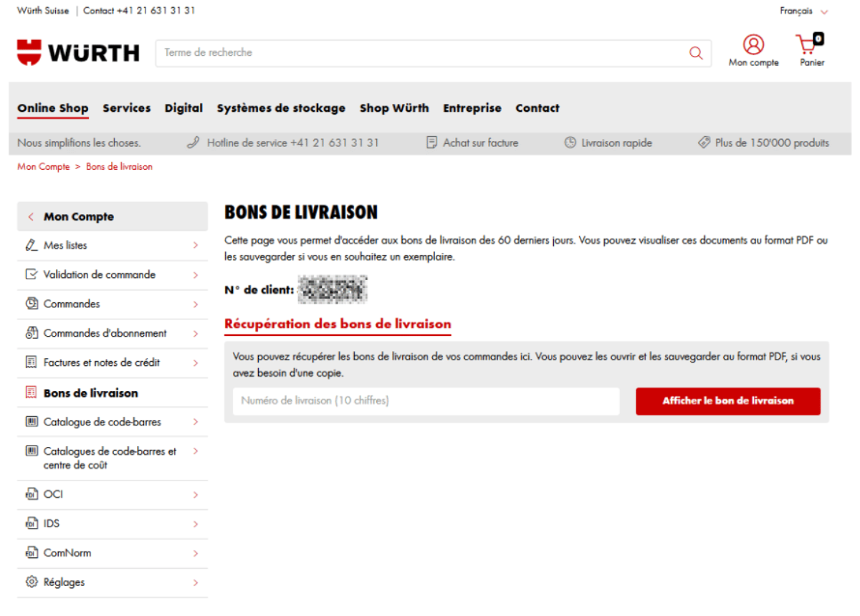860x616 pixels.
Task: Open the Français language dropdown
Action: [x=804, y=11]
